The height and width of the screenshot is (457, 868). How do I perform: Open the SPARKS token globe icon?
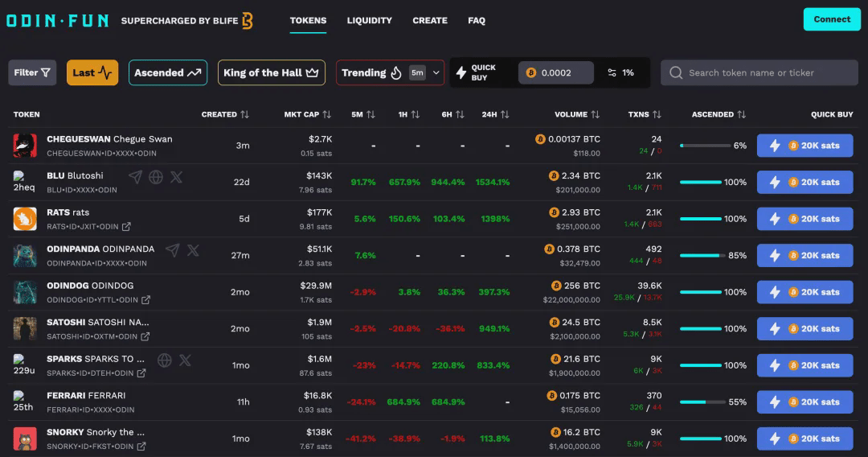(165, 360)
